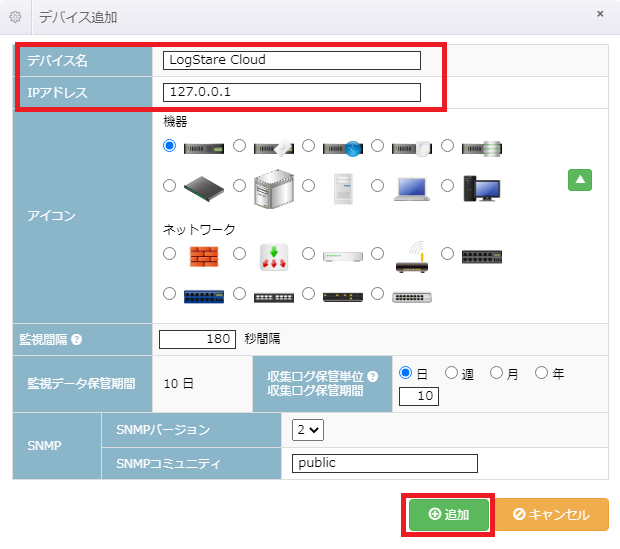Click the blue network switch icon
This screenshot has height=549, width=620.
tap(204, 297)
